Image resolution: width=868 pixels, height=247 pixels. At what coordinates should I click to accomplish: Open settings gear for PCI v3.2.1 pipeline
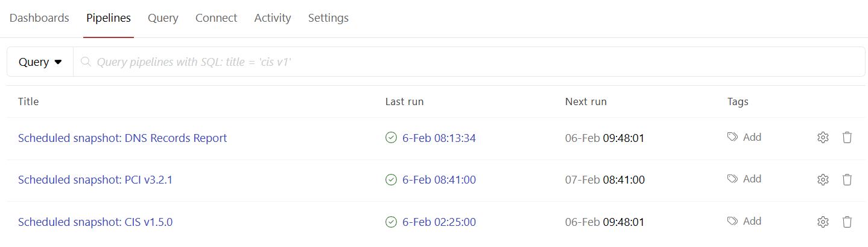(823, 179)
